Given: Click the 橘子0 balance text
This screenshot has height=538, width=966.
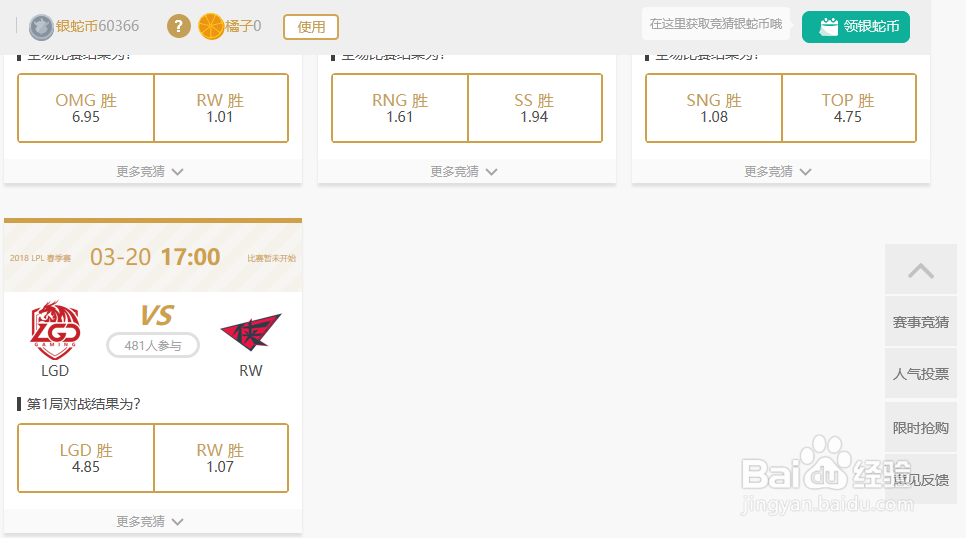Looking at the screenshot, I should (x=243, y=26).
